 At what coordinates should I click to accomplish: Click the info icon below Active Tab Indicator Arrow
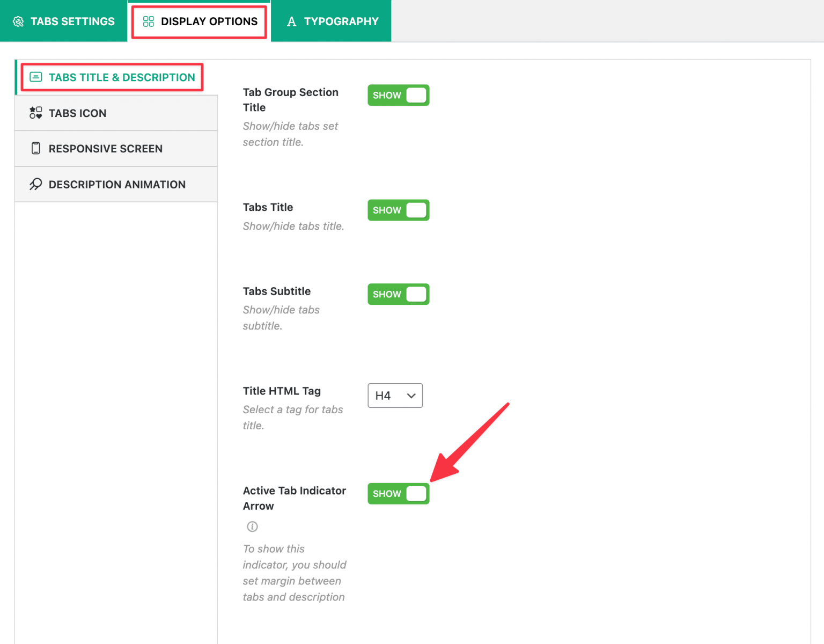252,526
